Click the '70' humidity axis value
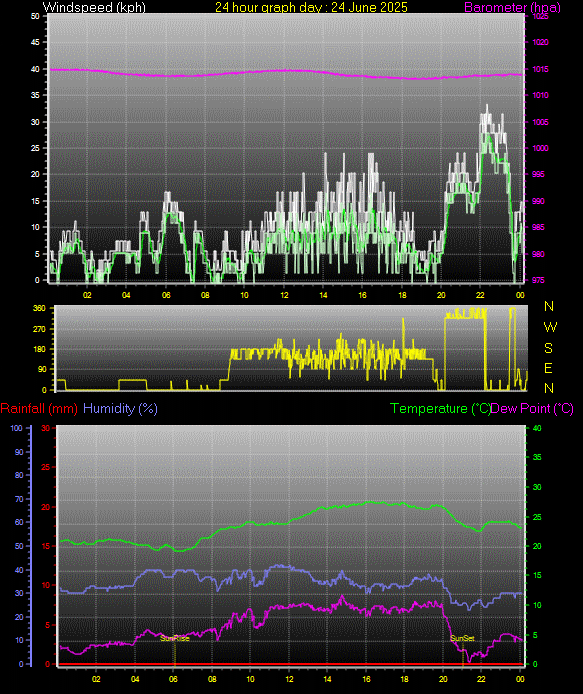This screenshot has width=583, height=694. (x=19, y=499)
